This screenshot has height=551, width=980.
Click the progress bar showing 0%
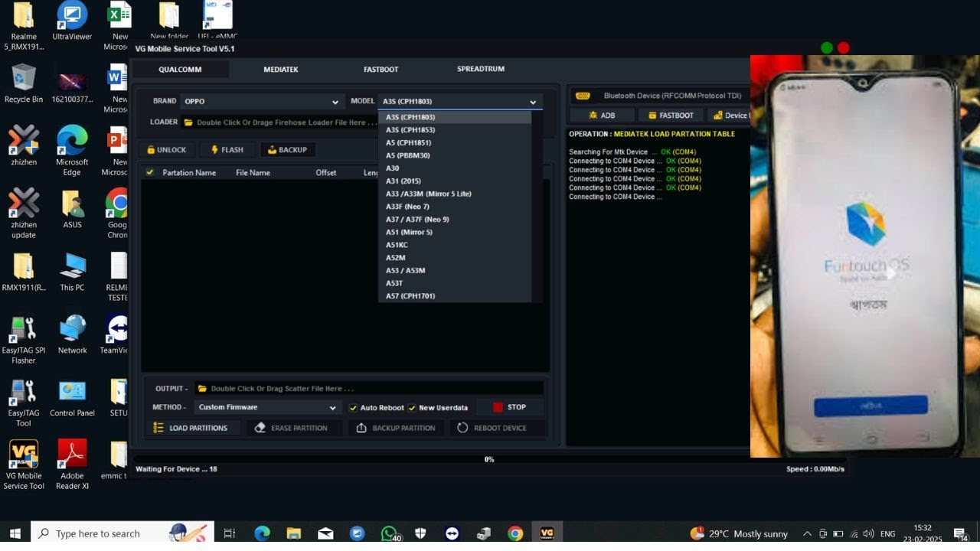tap(489, 459)
